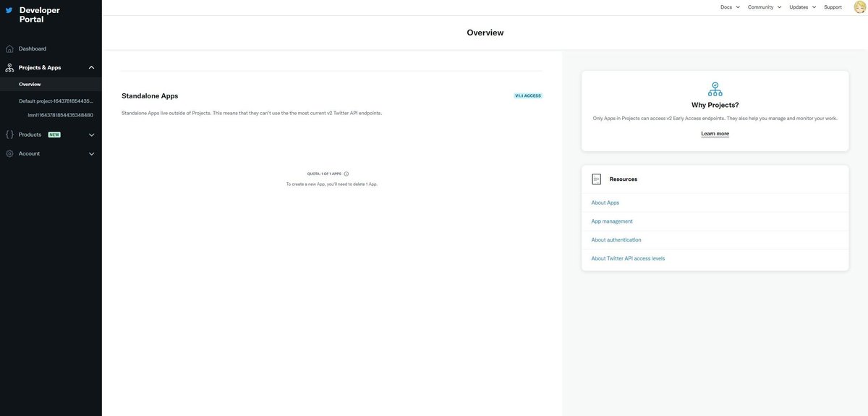Click the Resources document icon
Image resolution: width=868 pixels, height=416 pixels.
[597, 179]
